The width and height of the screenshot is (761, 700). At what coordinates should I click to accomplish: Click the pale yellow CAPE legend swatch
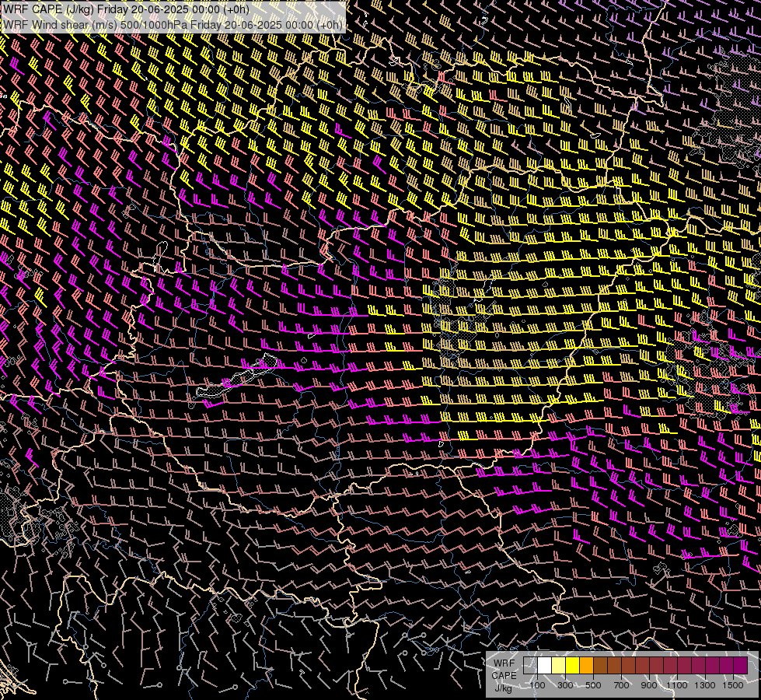(x=559, y=666)
